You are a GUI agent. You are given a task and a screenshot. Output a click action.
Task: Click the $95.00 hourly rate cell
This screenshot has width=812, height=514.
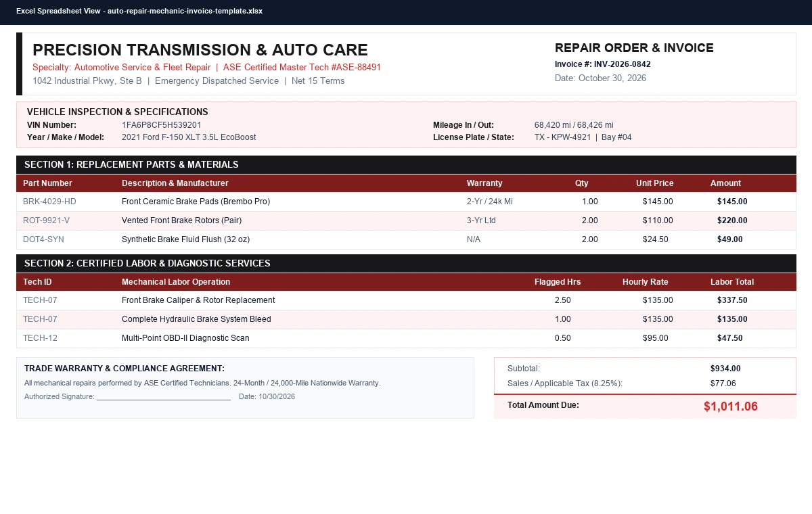coord(656,338)
